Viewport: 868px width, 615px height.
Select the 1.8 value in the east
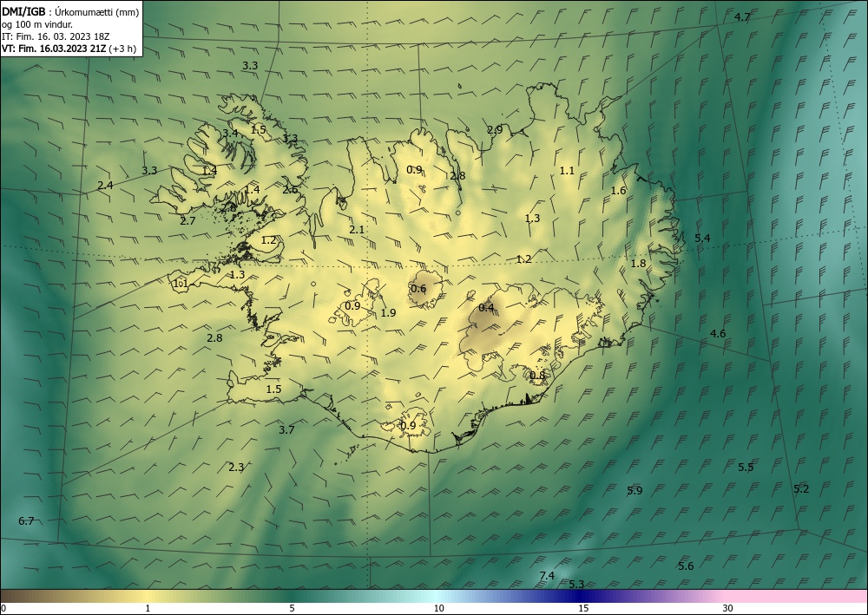click(639, 263)
